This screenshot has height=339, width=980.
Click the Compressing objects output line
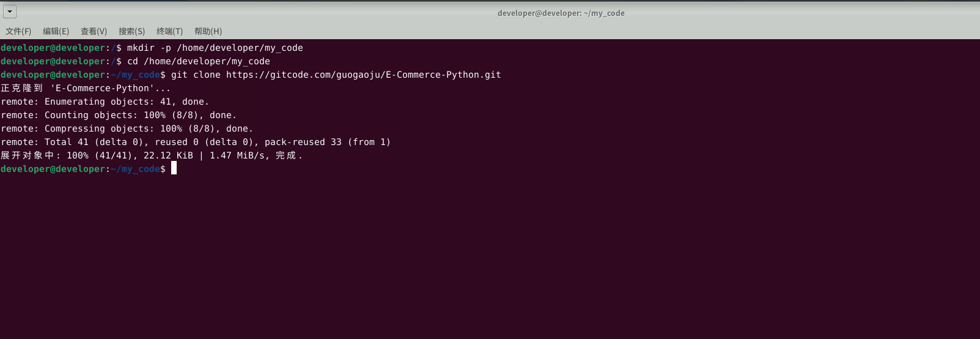point(127,129)
